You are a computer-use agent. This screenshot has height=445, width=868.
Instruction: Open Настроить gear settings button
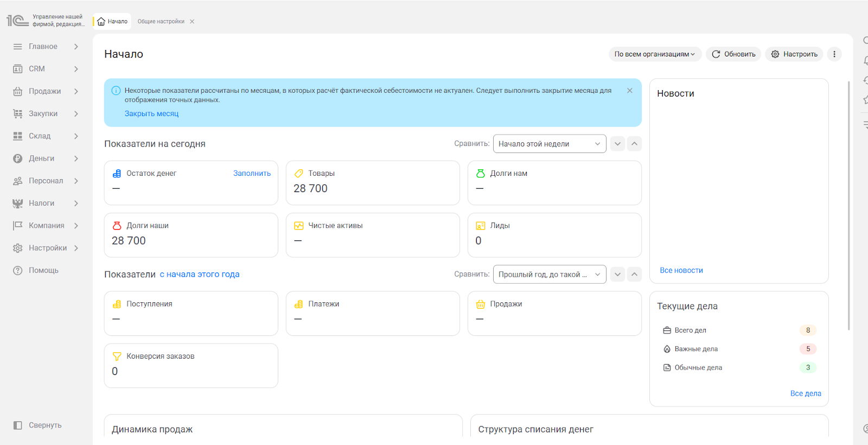(x=794, y=54)
